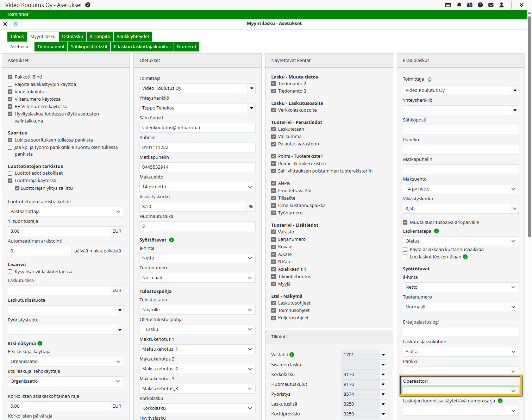Click info icon next to Syöttötavat heading
Image resolution: width=532 pixels, height=420 pixels.
coord(171,240)
